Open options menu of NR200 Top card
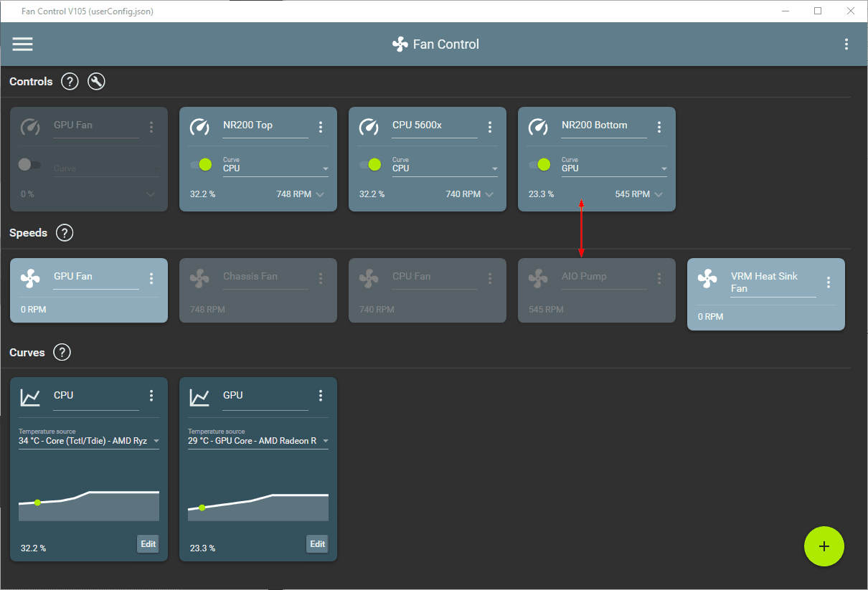868x590 pixels. (x=321, y=127)
